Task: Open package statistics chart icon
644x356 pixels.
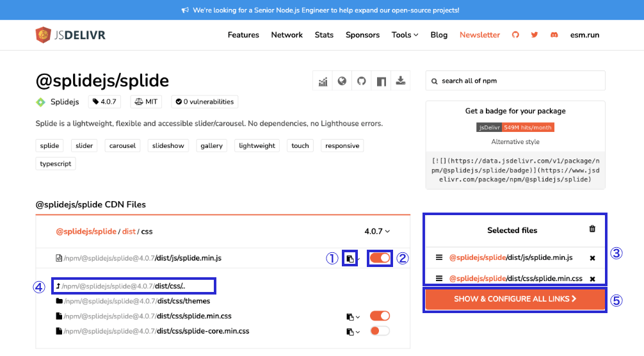Action: coord(323,81)
